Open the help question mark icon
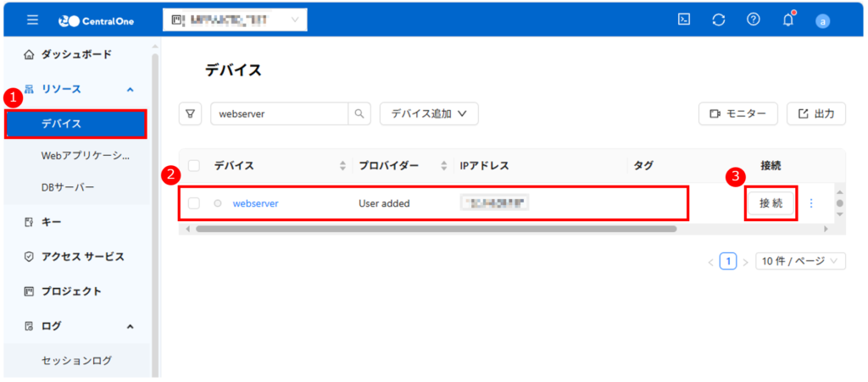Image resolution: width=868 pixels, height=382 pixels. (753, 20)
